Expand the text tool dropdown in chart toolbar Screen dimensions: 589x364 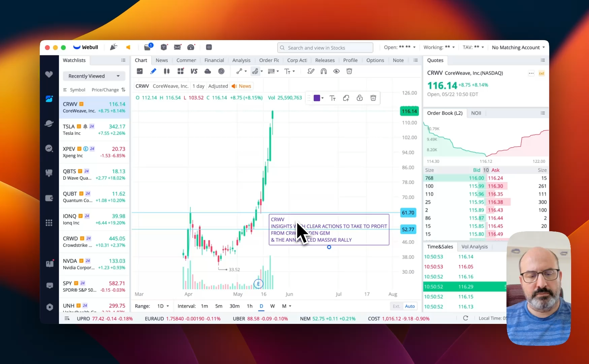(294, 71)
